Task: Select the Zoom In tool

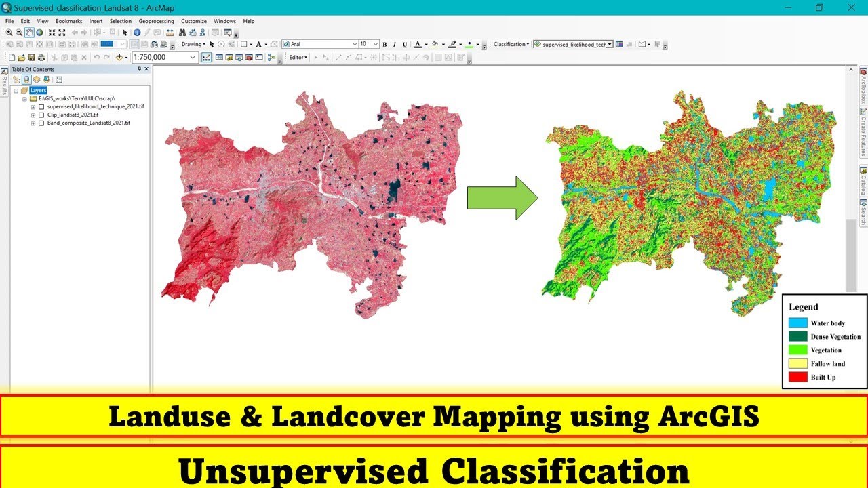Action: pos(9,32)
